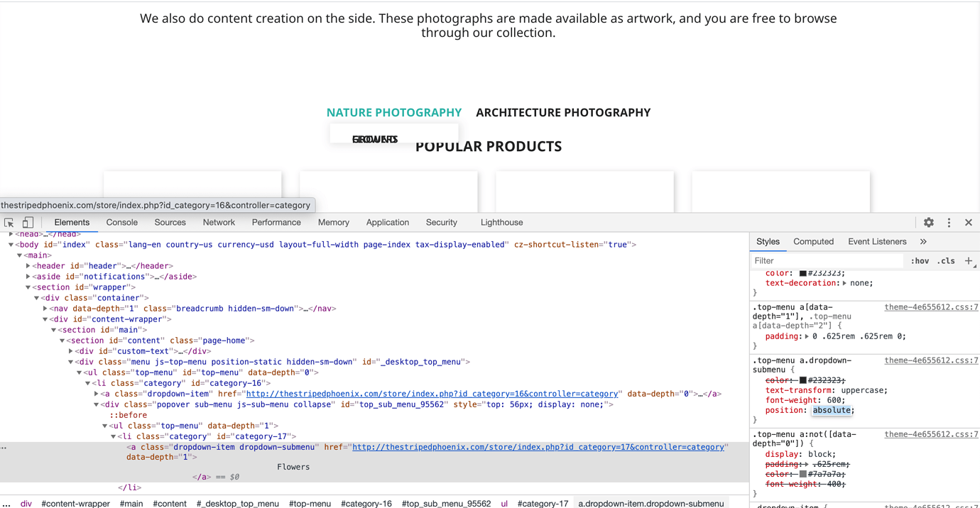980x508 pixels.
Task: Select #top-menu in the element breadcrumb bar
Action: pyautogui.click(x=310, y=504)
